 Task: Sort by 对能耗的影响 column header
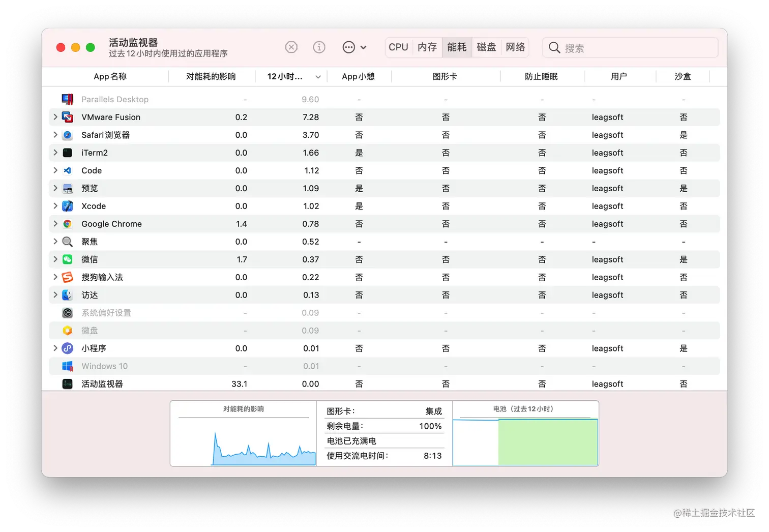point(211,76)
